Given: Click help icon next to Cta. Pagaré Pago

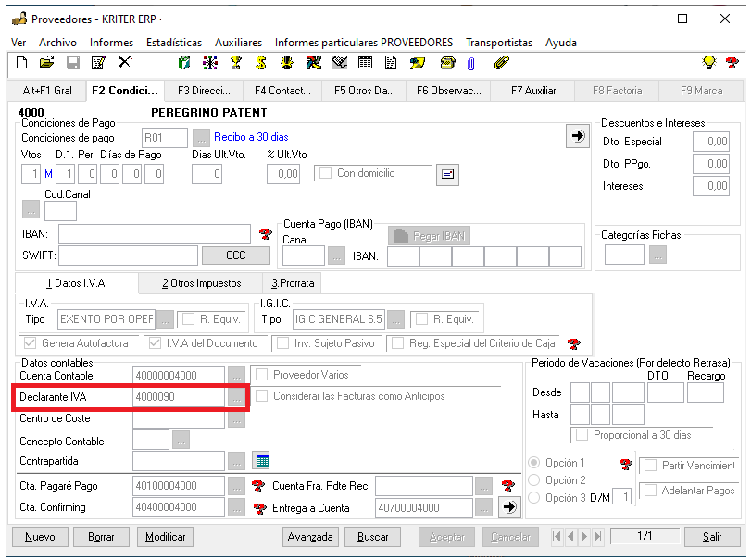Looking at the screenshot, I should [258, 486].
